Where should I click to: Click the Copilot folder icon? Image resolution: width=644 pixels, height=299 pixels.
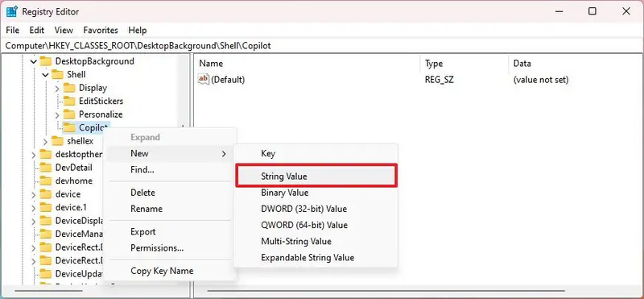(69, 127)
